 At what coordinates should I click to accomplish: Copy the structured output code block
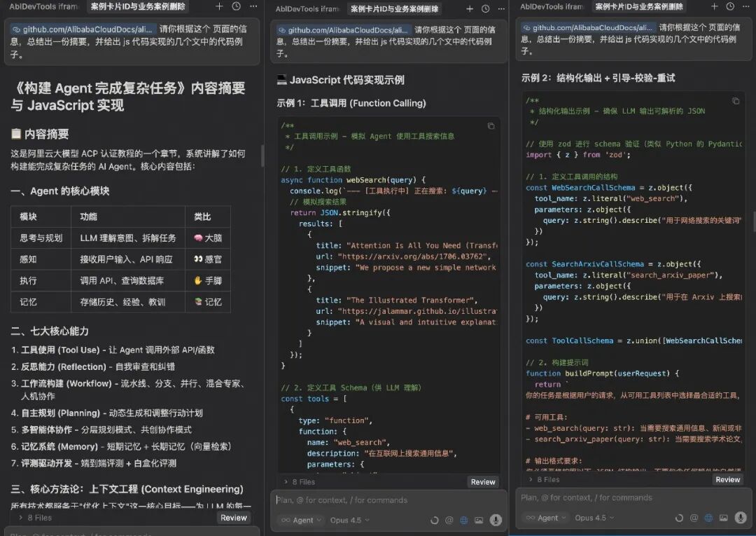point(736,101)
